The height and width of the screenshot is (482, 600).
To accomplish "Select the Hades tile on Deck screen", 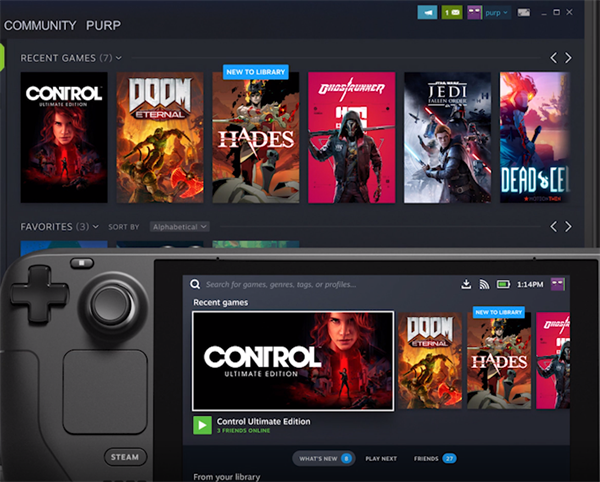I will (x=499, y=363).
